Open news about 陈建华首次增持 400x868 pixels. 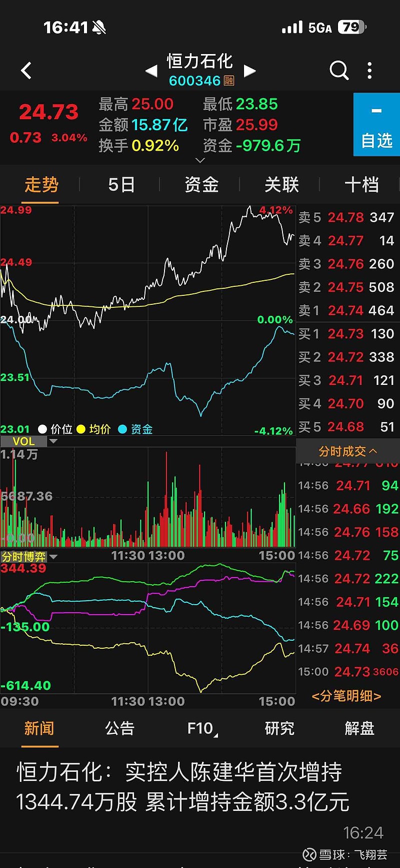click(183, 786)
